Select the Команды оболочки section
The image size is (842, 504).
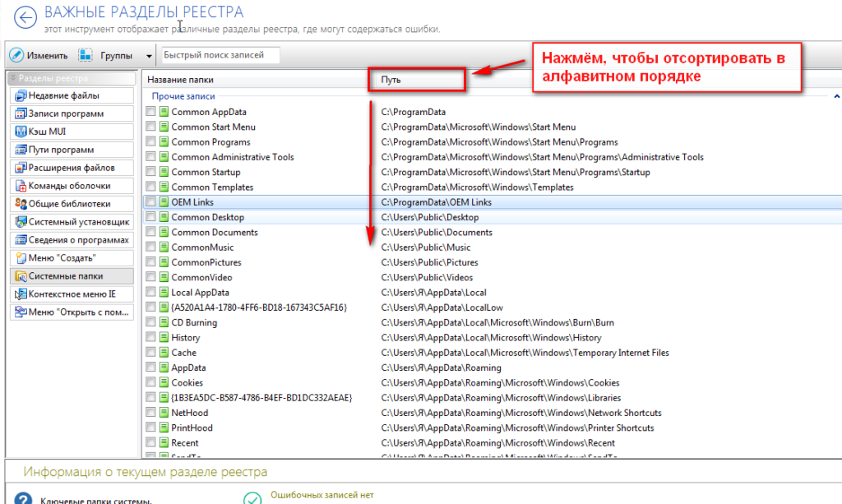[x=70, y=186]
